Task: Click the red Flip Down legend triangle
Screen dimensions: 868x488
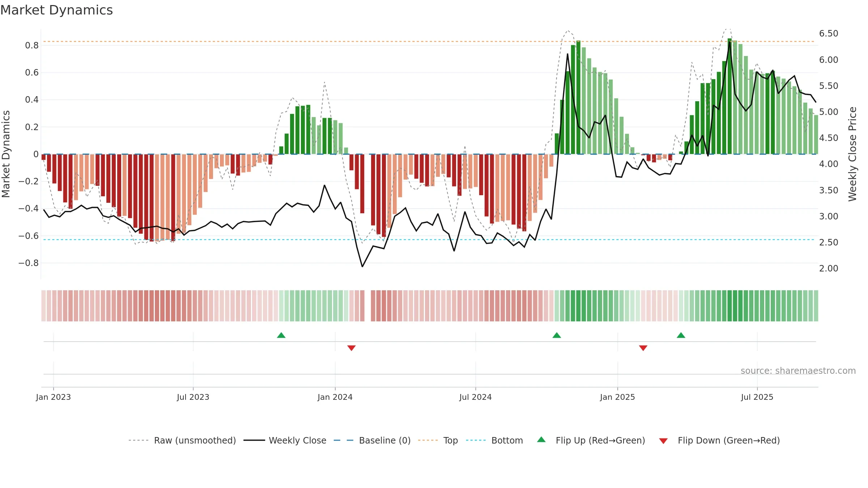Action: click(x=663, y=441)
